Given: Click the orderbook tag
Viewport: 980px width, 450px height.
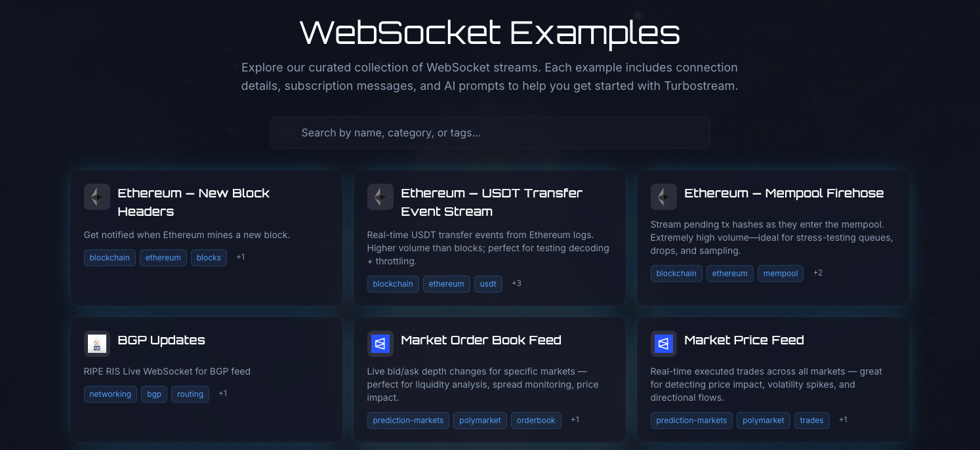Looking at the screenshot, I should [x=536, y=420].
